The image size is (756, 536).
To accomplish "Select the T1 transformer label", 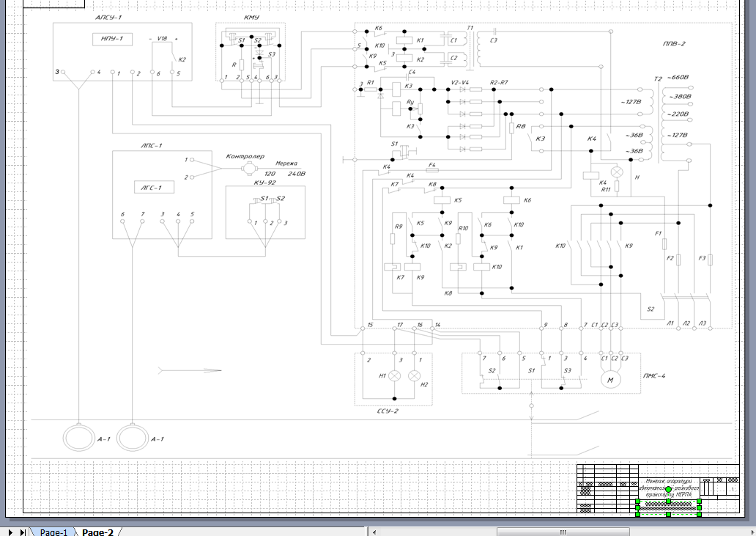I will pyautogui.click(x=470, y=28).
